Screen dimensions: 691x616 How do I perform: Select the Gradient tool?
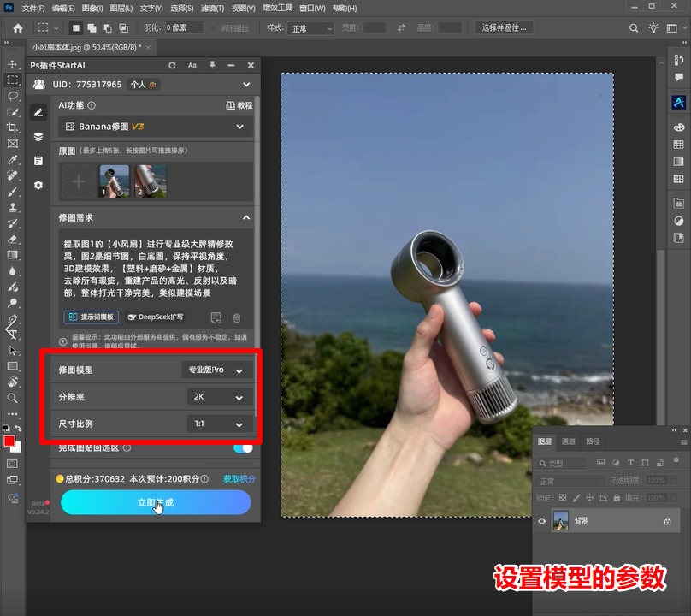pyautogui.click(x=12, y=255)
